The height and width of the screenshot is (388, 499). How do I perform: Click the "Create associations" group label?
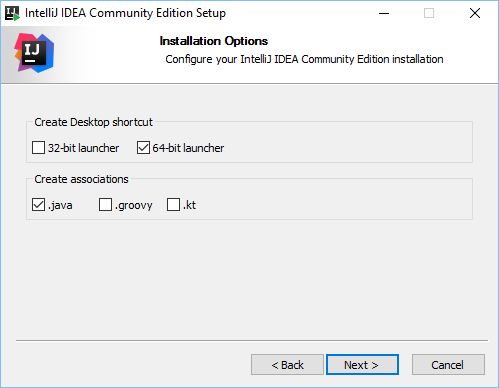coord(81,179)
